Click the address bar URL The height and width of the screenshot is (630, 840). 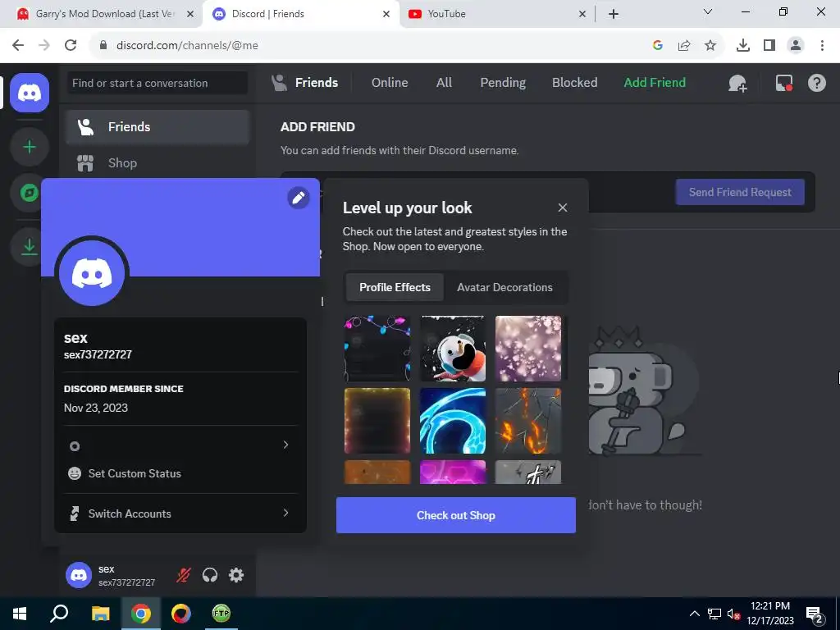coord(187,46)
